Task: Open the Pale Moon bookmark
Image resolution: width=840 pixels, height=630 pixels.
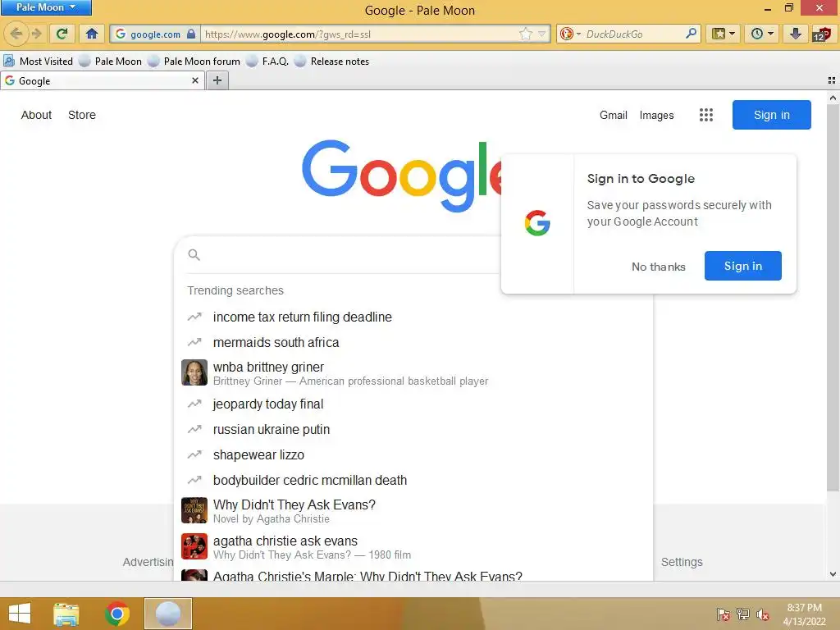Action: point(111,61)
